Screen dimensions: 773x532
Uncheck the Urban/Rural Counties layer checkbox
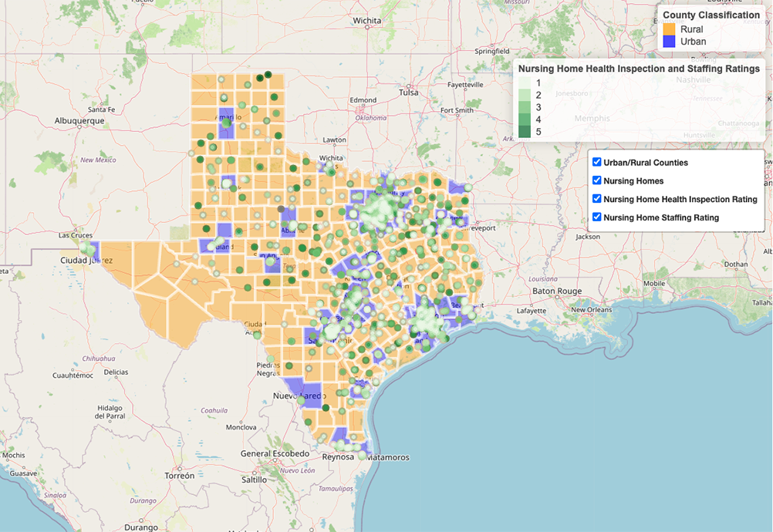(597, 162)
